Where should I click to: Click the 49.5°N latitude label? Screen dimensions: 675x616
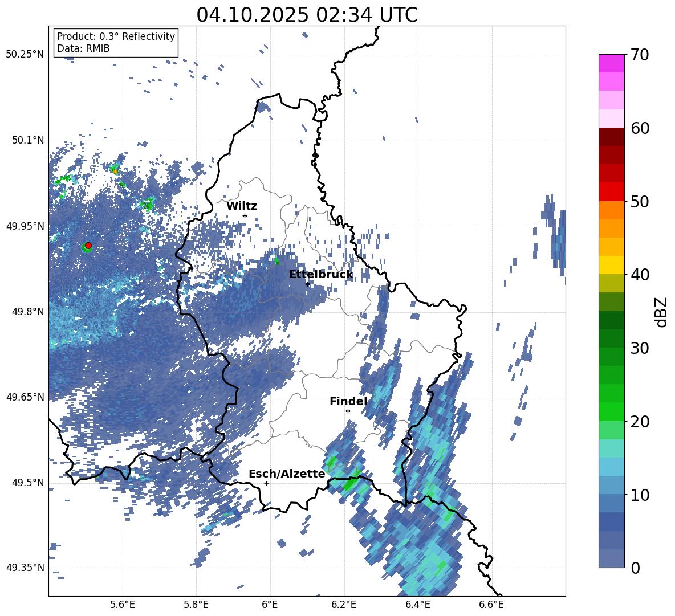click(x=27, y=483)
